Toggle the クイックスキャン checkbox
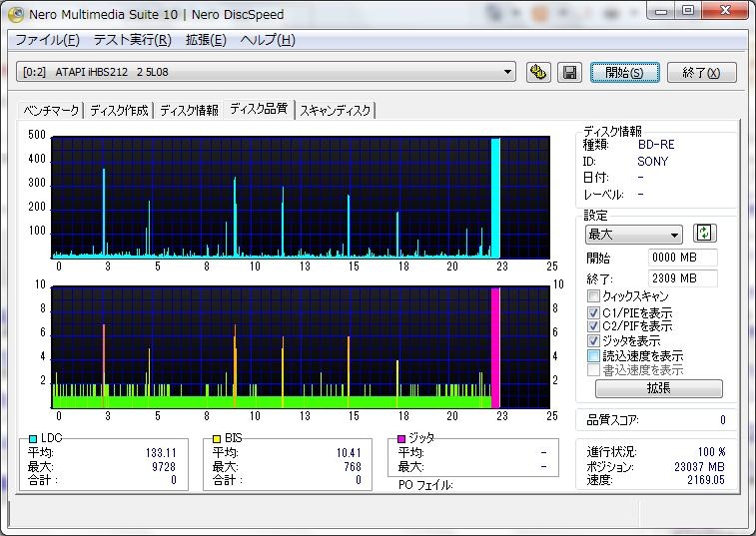This screenshot has height=536, width=756. tap(593, 295)
